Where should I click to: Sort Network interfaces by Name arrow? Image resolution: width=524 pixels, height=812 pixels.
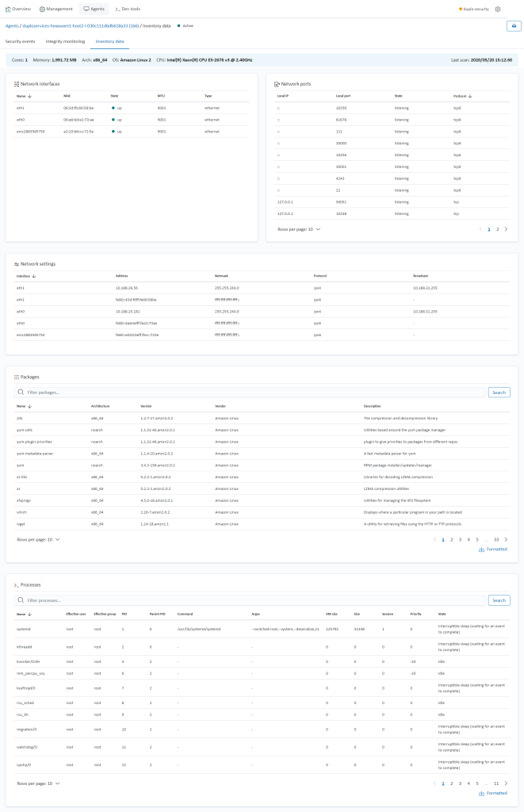pyautogui.click(x=30, y=96)
